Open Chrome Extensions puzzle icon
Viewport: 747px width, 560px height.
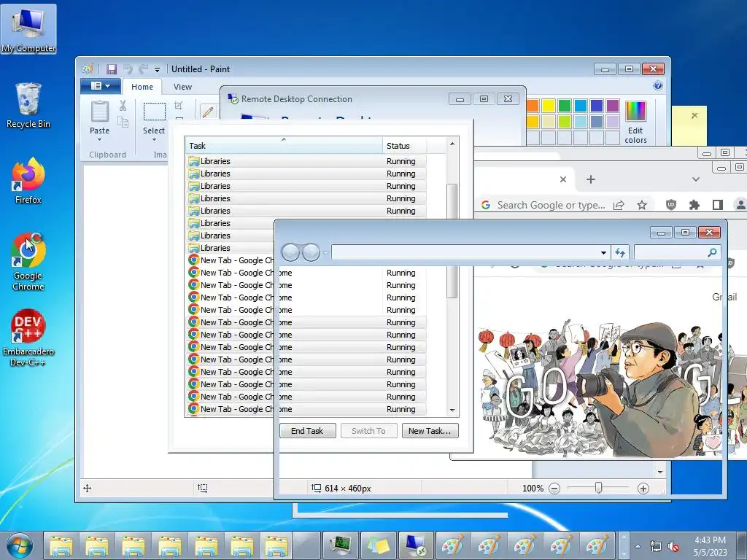tap(694, 205)
